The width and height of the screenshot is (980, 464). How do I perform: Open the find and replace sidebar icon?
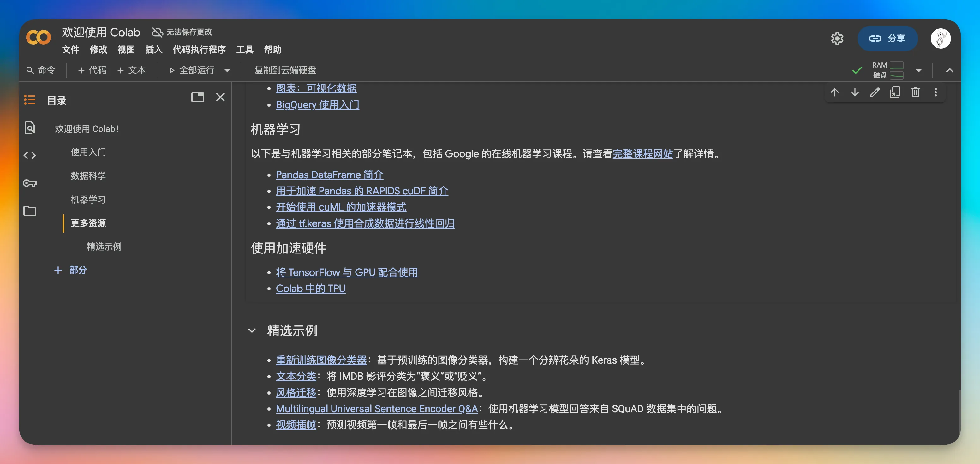(30, 128)
